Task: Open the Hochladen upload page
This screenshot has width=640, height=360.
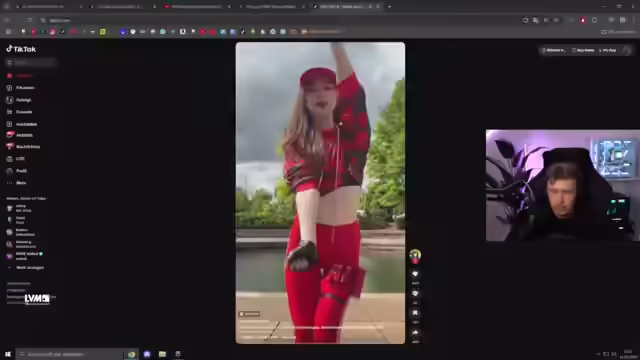Action: click(x=22, y=124)
